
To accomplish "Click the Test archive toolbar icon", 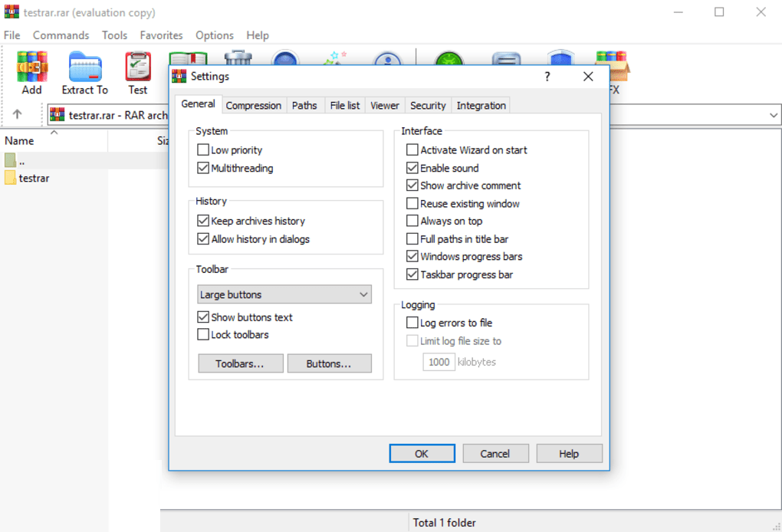I will [138, 67].
